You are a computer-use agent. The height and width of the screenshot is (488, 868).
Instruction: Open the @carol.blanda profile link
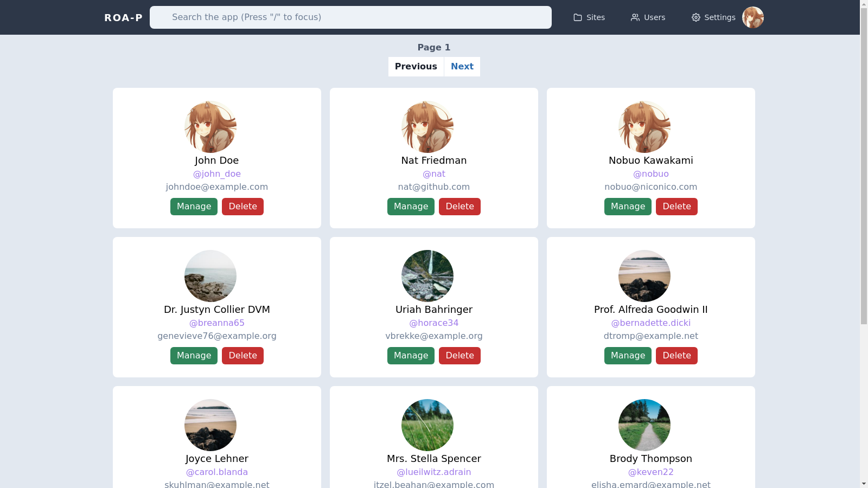pos(216,472)
